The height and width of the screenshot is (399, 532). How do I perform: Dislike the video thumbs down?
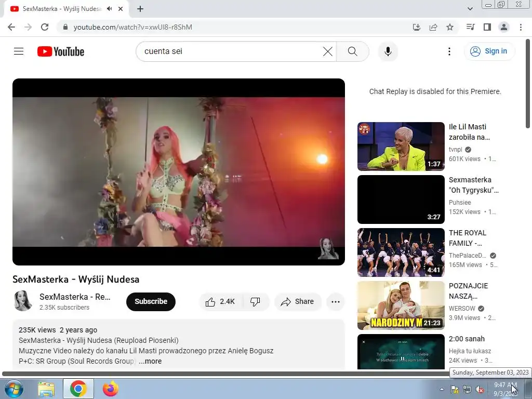coord(255,302)
